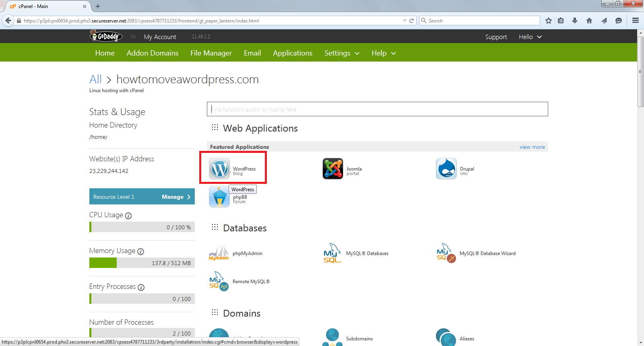Show Memory Usage info icon
Viewport: 644px width, 346px height.
(140, 251)
